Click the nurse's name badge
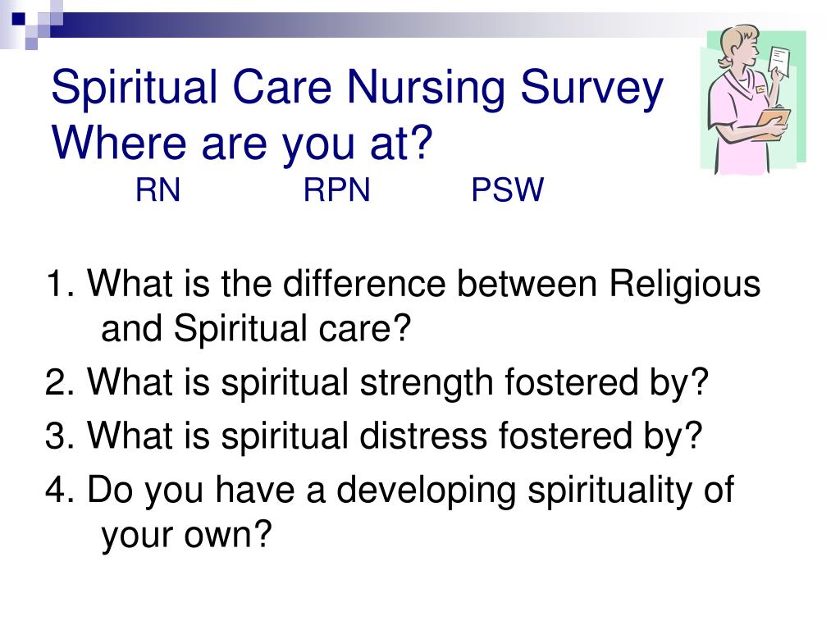Image resolution: width=840 pixels, height=630 pixels. click(x=760, y=89)
